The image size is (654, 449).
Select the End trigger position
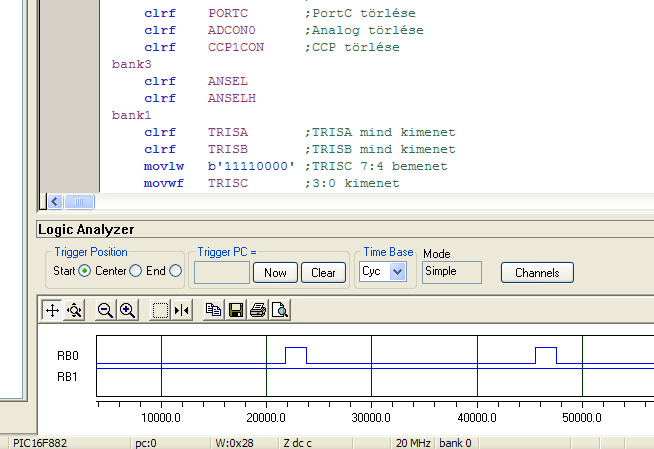176,271
